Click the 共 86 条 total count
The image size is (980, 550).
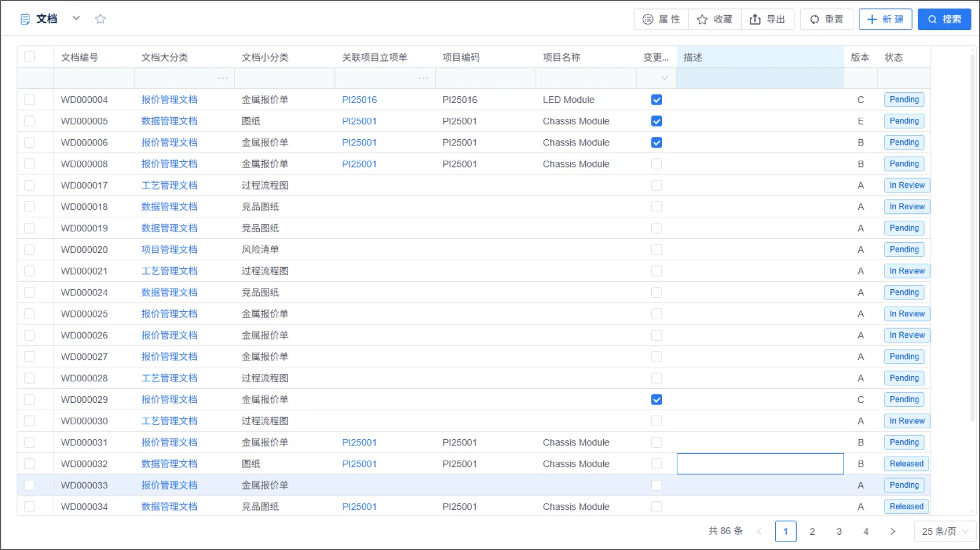[725, 531]
